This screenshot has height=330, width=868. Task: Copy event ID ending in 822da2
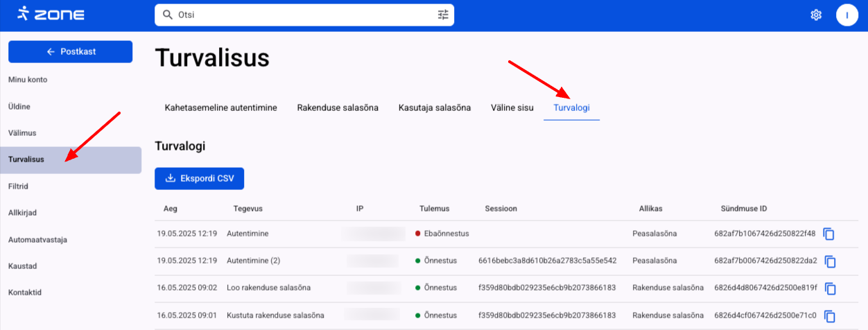(829, 261)
